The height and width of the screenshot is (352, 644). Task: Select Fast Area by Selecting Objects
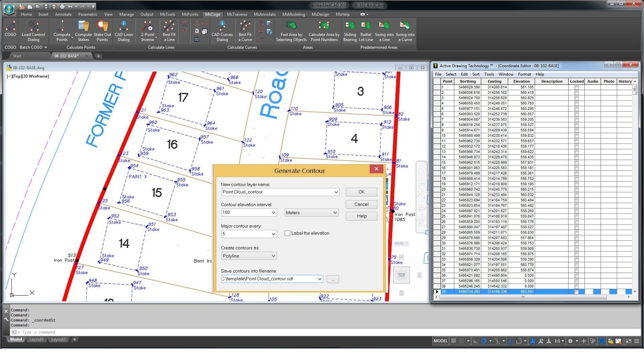click(x=291, y=31)
